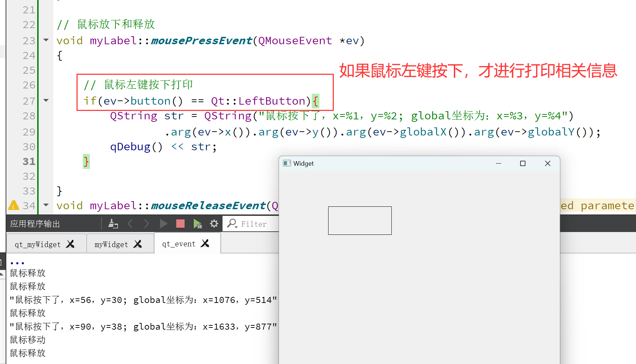Screen dimensions: 636x364
Task: Click line number 31 in the gutter
Action: pyautogui.click(x=29, y=161)
